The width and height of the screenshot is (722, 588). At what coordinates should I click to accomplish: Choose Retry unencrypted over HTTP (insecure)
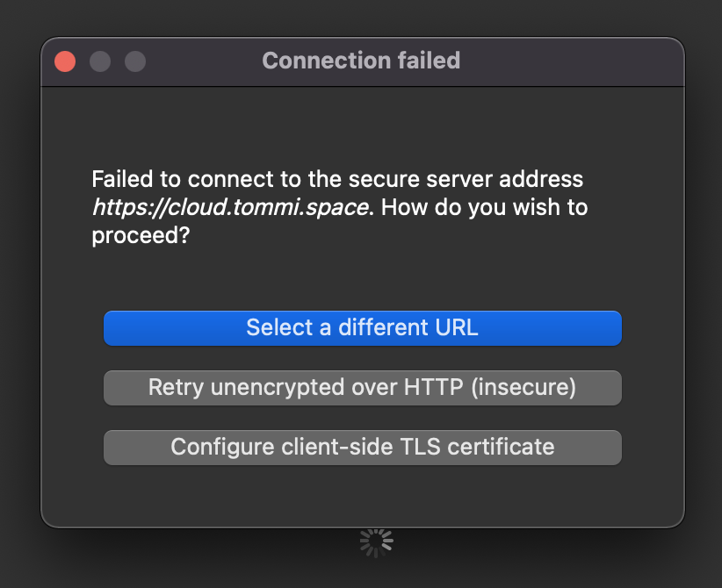point(361,387)
